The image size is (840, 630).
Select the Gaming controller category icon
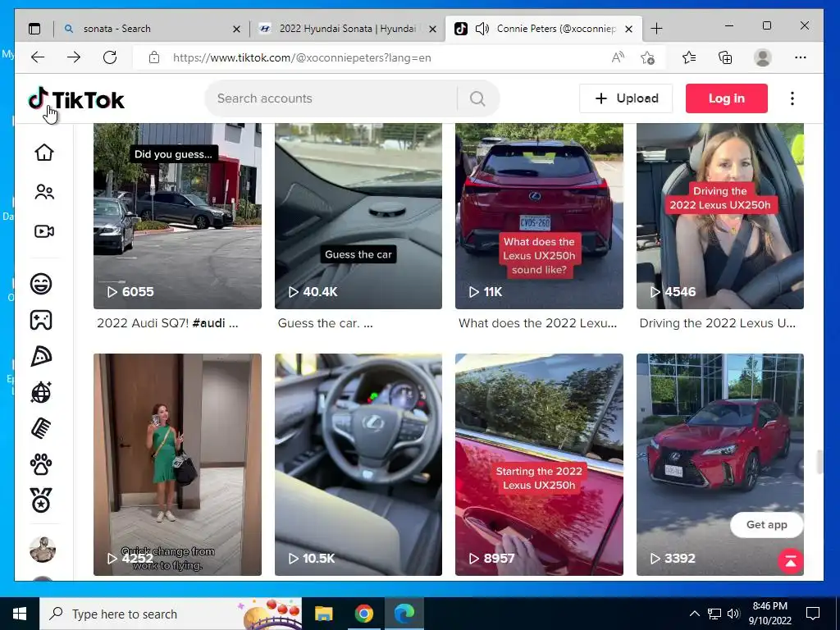pos(41,320)
